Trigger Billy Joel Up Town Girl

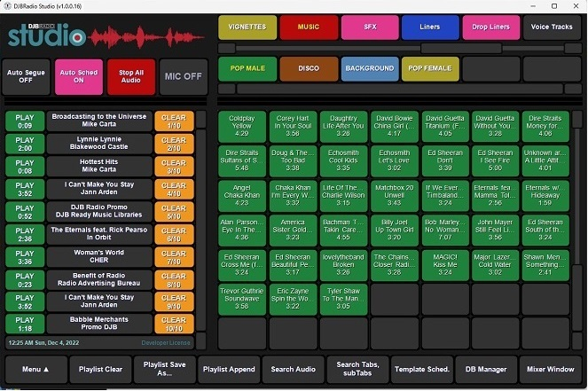point(394,231)
